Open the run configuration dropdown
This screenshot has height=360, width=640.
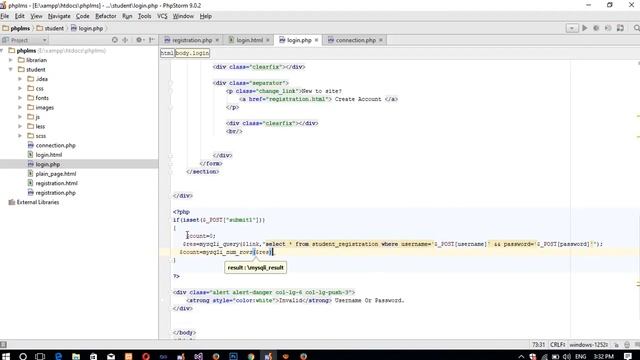571,28
